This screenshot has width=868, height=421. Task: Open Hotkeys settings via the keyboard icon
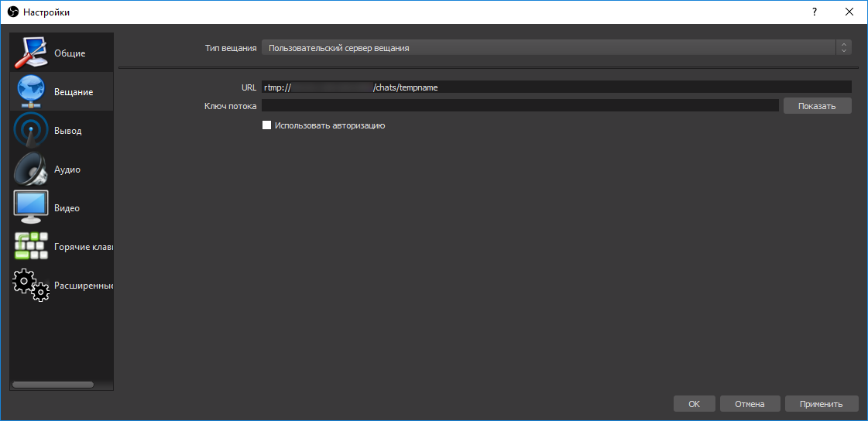(31, 246)
